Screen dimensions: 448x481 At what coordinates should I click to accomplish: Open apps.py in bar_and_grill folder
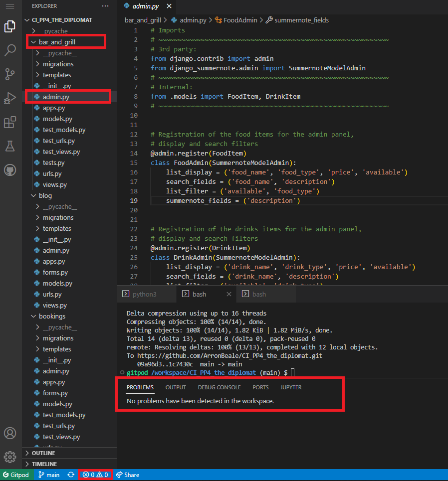coord(54,108)
